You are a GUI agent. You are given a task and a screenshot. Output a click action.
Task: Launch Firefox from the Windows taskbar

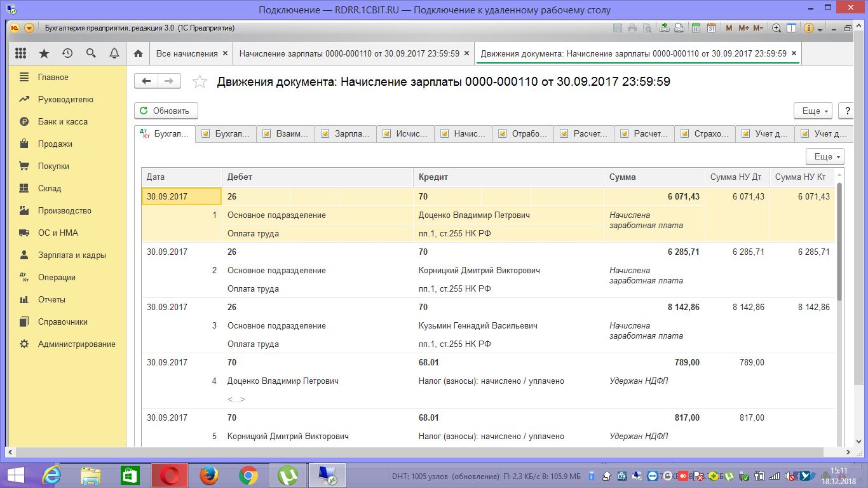[208, 474]
